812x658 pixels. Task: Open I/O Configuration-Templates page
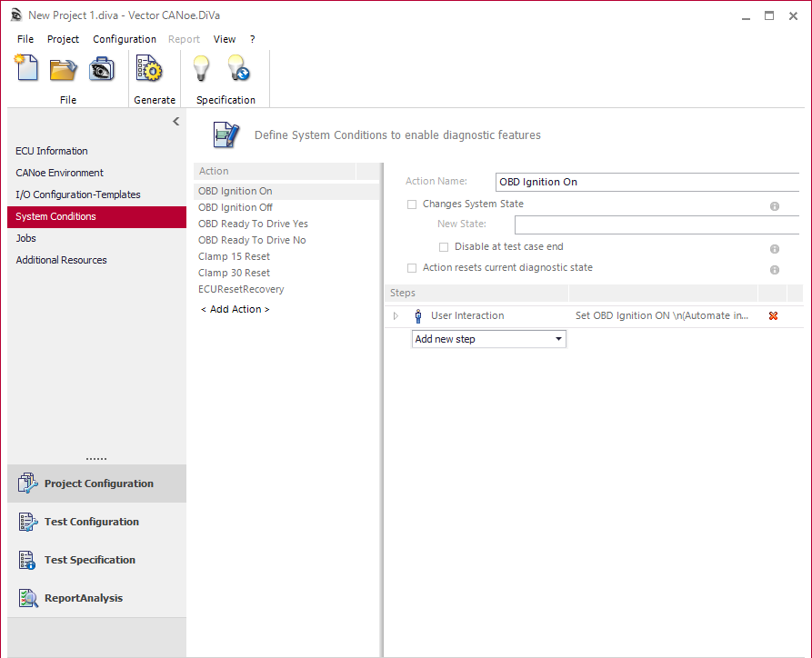pos(96,194)
